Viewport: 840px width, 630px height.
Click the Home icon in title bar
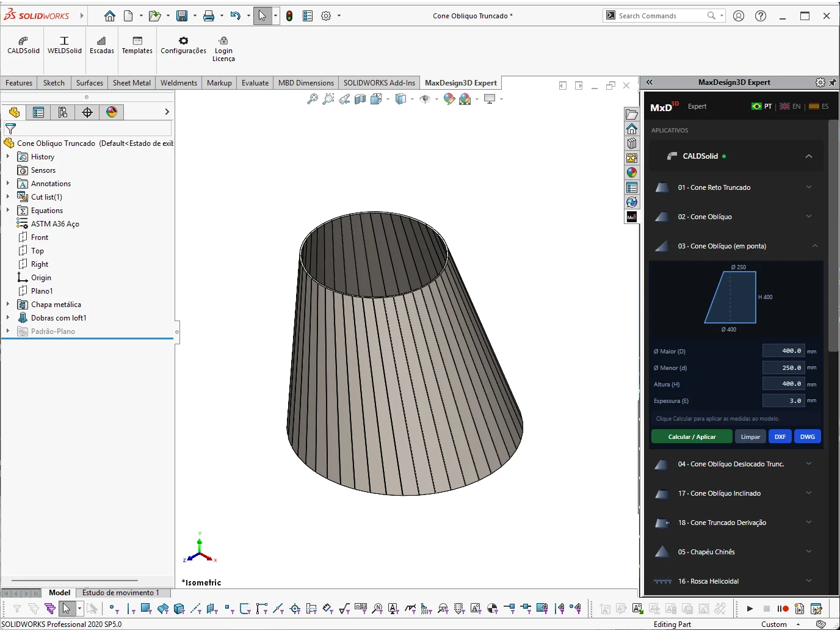[x=110, y=16]
